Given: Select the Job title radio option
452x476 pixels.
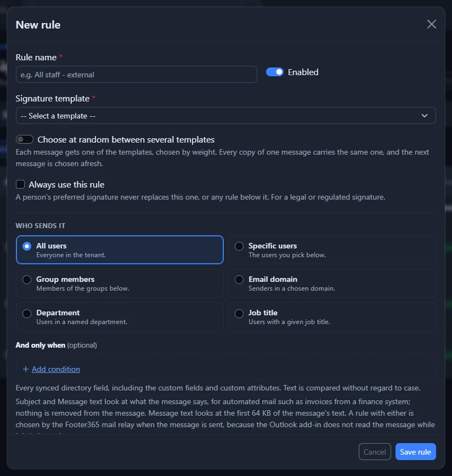Looking at the screenshot, I should 239,313.
